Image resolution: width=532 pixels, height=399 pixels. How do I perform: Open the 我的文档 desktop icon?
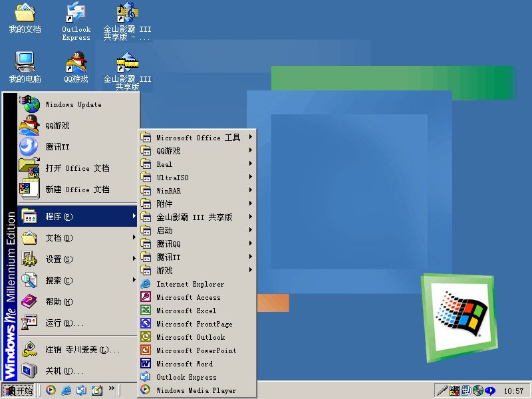(x=25, y=18)
